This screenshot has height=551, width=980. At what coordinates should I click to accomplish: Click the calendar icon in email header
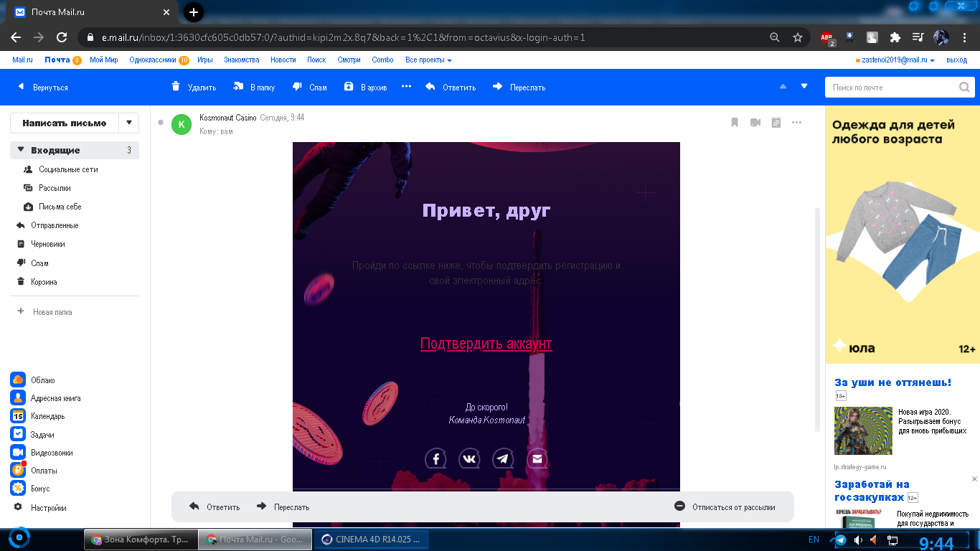point(776,123)
